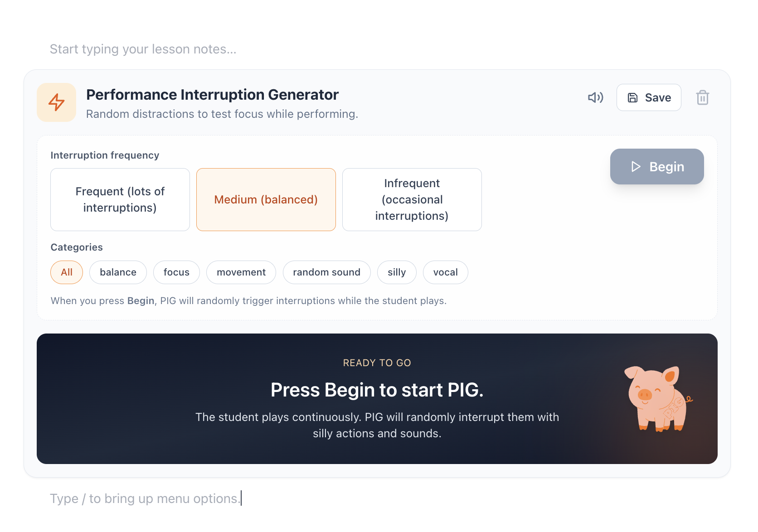Screen dimensions: 758x532
Task: Click the play icon inside Begin button
Action: [636, 166]
